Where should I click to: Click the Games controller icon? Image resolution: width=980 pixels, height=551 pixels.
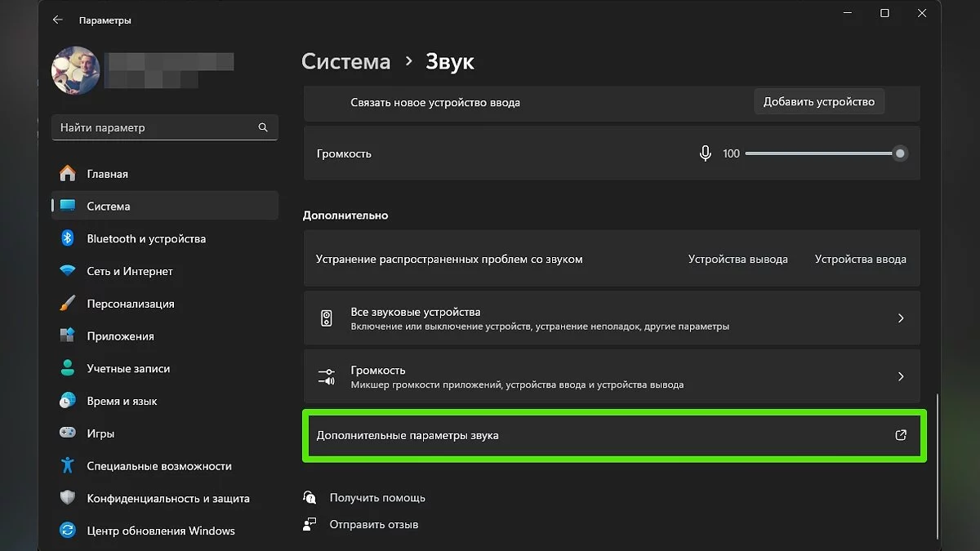[x=68, y=433]
